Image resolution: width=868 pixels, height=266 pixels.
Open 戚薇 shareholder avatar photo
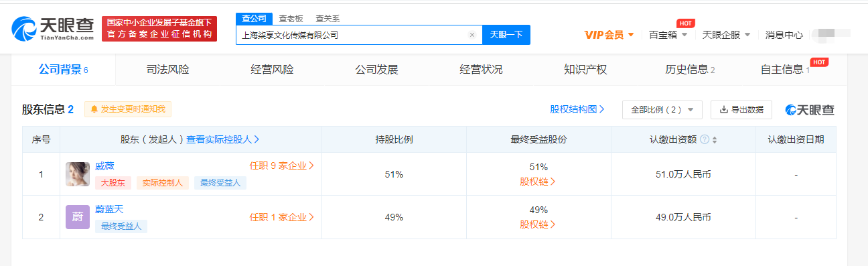78,174
